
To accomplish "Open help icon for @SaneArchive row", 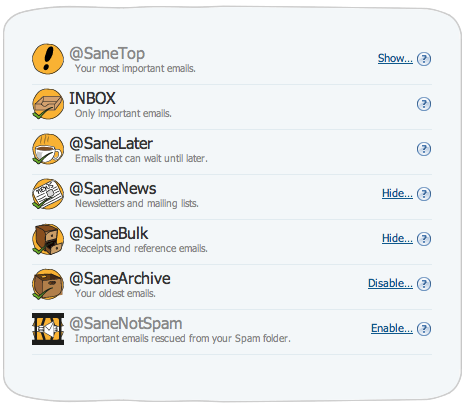I will 424,284.
